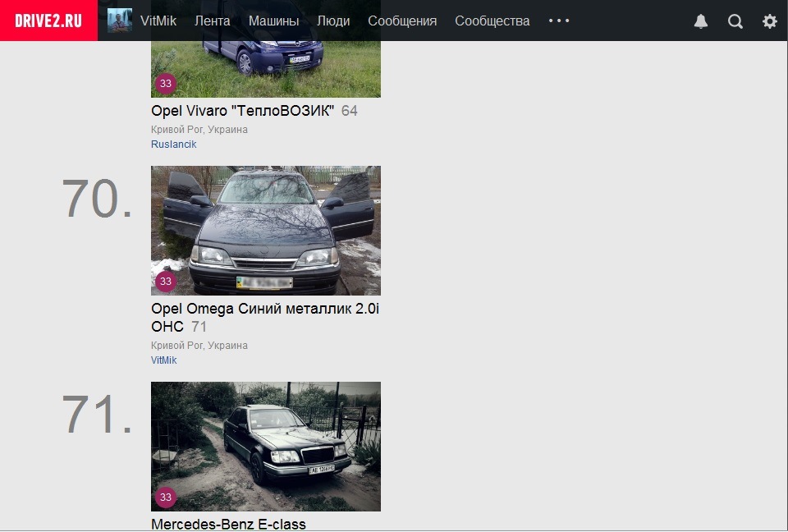Click the VitMik profile avatar
Viewport: 788px width, 532px height.
(120, 21)
